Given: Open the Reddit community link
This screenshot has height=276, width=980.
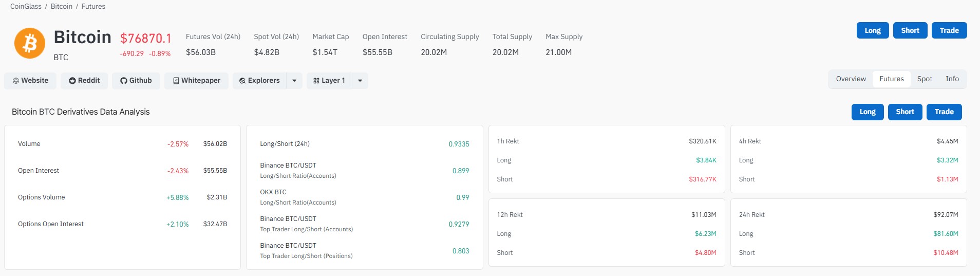Looking at the screenshot, I should tap(84, 81).
